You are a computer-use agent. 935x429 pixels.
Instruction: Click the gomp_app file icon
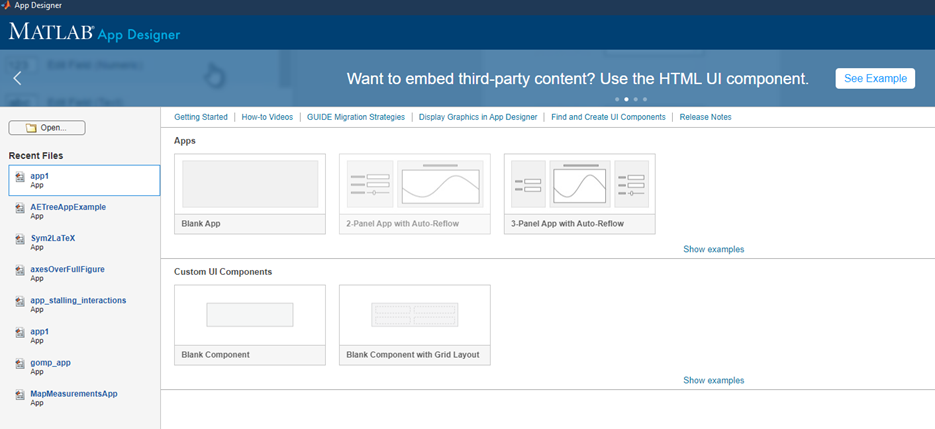[20, 363]
